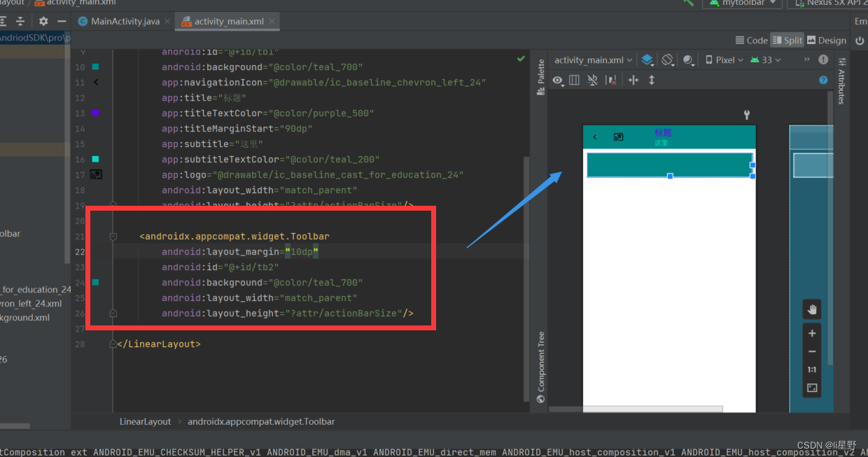Click the android:id @+id/tb2 line
Image resolution: width=868 pixels, height=457 pixels.
coord(220,267)
